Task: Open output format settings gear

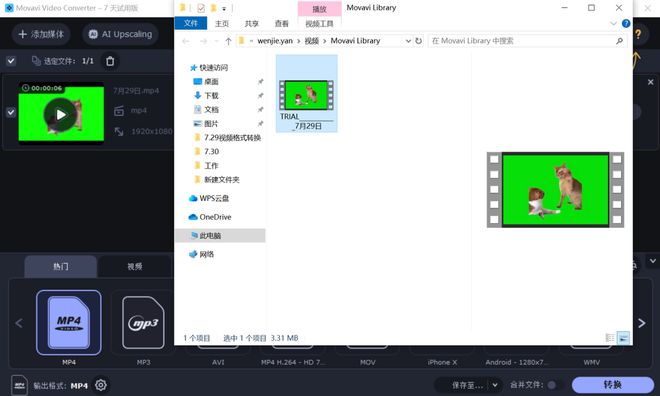Action: [x=101, y=385]
